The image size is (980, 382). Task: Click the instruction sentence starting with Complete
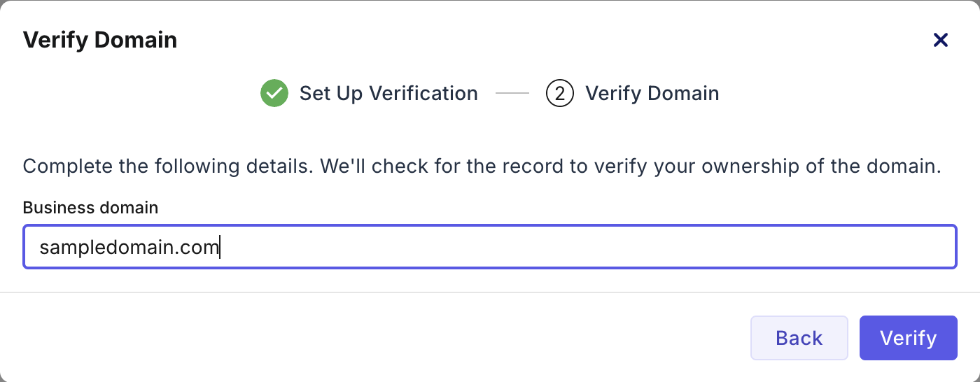pyautogui.click(x=481, y=167)
